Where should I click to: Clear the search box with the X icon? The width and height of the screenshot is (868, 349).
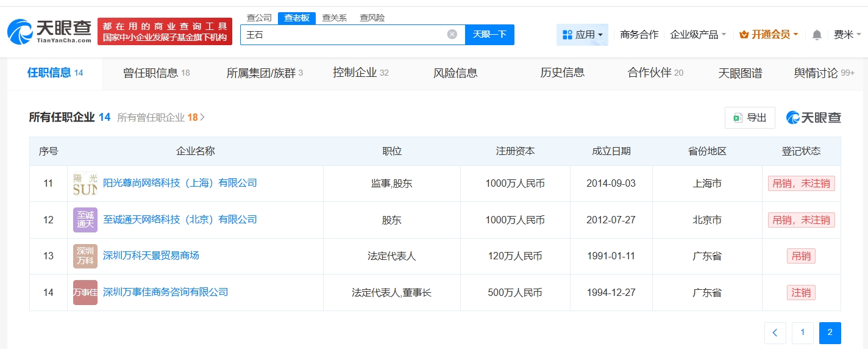(x=452, y=34)
